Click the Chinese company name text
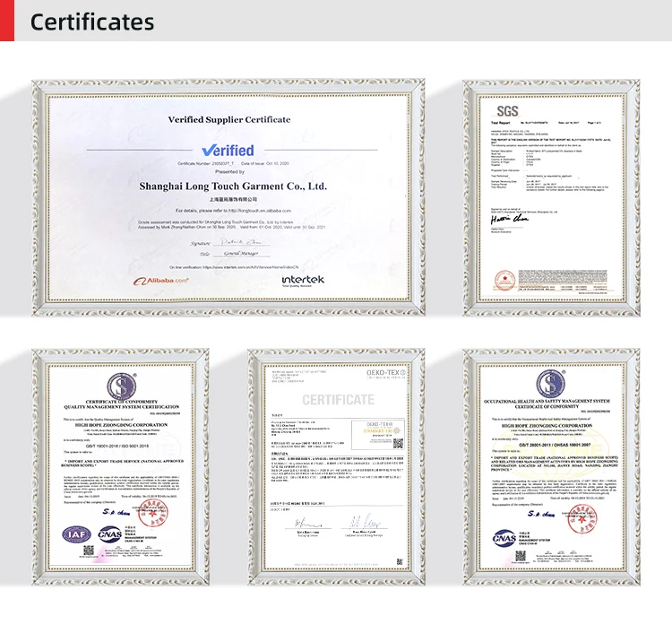 click(x=233, y=199)
